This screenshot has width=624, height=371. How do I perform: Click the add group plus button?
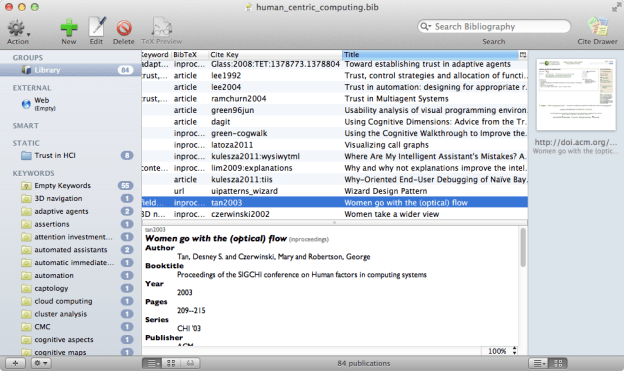point(15,363)
